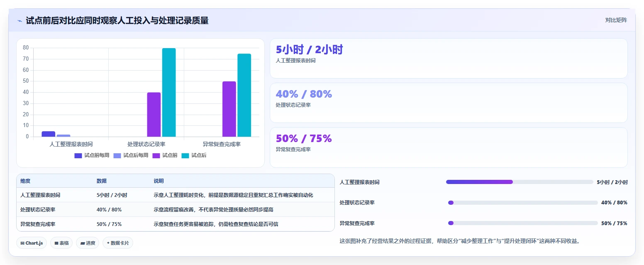This screenshot has width=644, height=265.
Task: Click the description starting 示意人工整理耗时变化
Action: pos(233,195)
